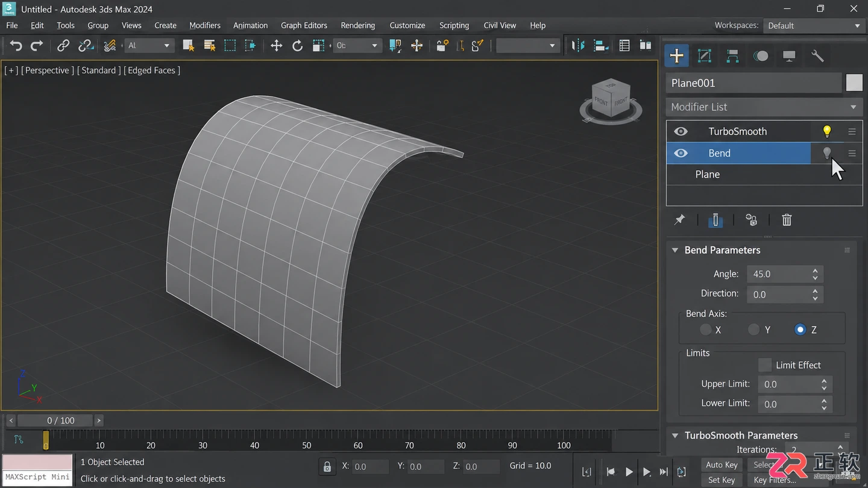
Task: Click the Edged Faces viewport label
Action: [151, 70]
